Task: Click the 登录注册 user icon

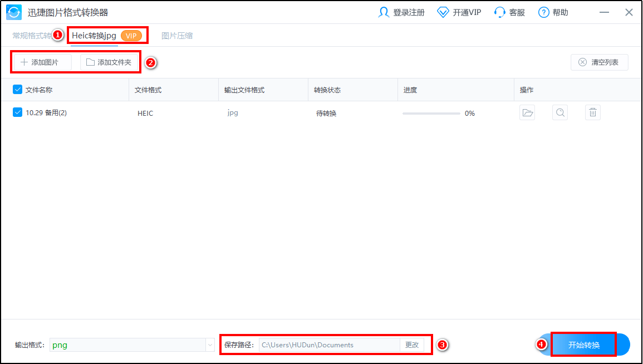Action: pos(384,12)
